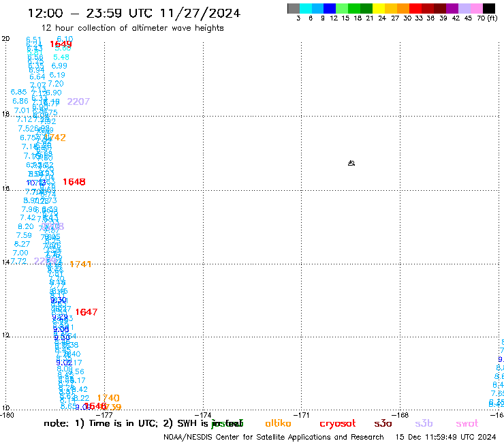Select the lavender pass label 2207
This screenshot has width=504, height=443.
78,102
